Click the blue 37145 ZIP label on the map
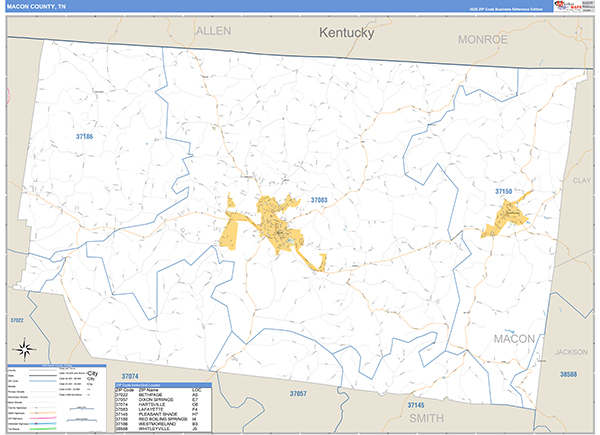Image resolution: width=600 pixels, height=435 pixels. coord(416,405)
